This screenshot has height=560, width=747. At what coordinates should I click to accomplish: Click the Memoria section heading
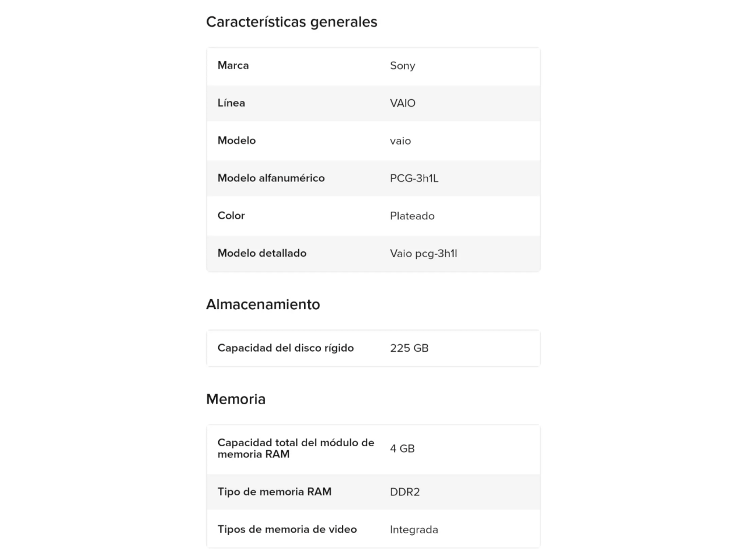pos(236,400)
